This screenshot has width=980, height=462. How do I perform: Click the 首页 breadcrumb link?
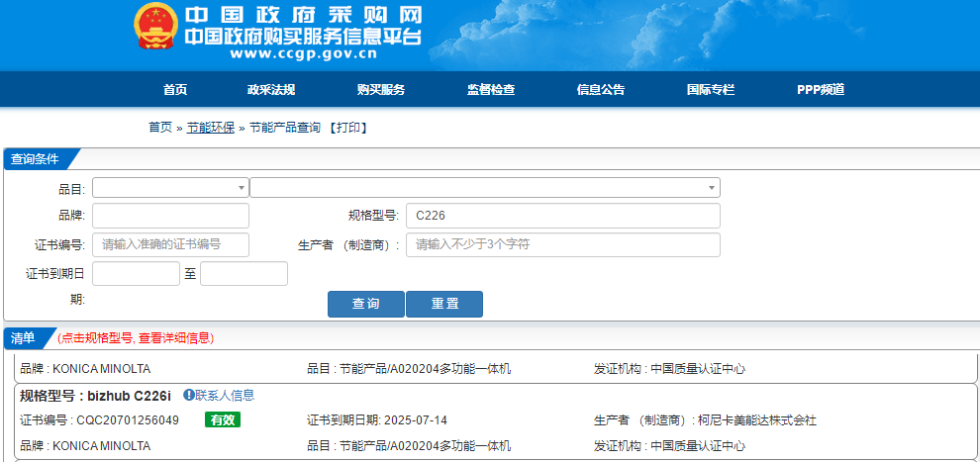coord(160,128)
